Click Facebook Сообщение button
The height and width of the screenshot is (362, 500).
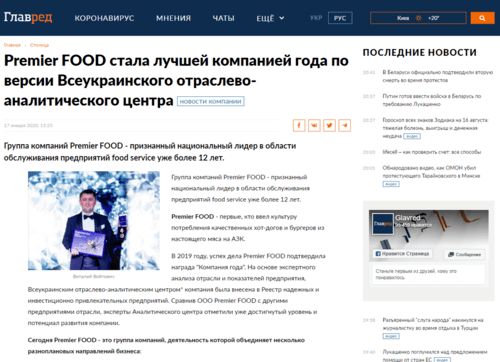[464, 255]
